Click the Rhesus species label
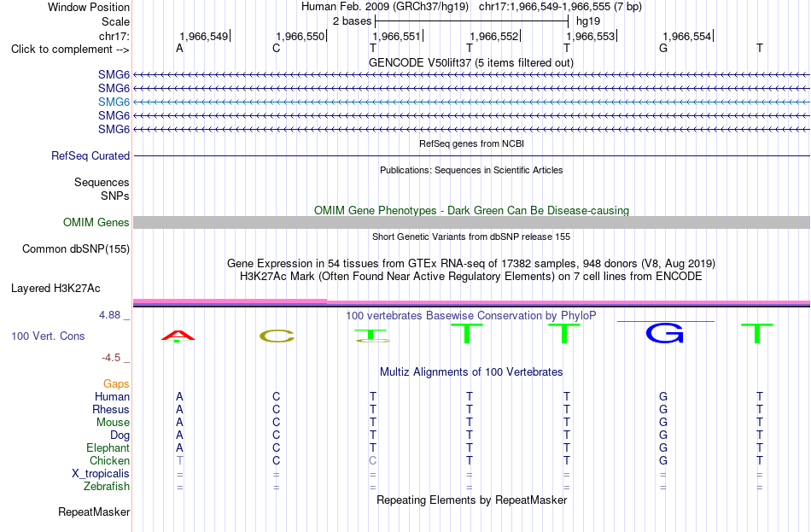 click(111, 409)
